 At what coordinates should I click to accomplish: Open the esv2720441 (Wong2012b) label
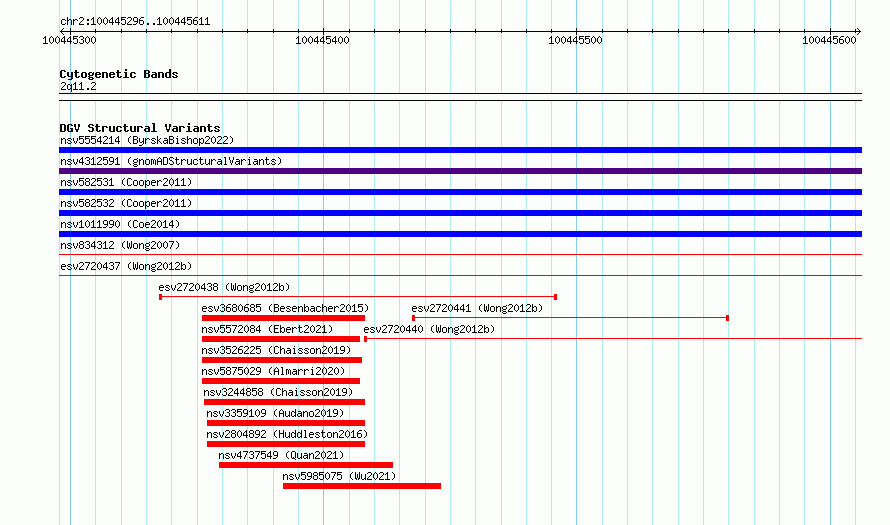[x=477, y=308]
